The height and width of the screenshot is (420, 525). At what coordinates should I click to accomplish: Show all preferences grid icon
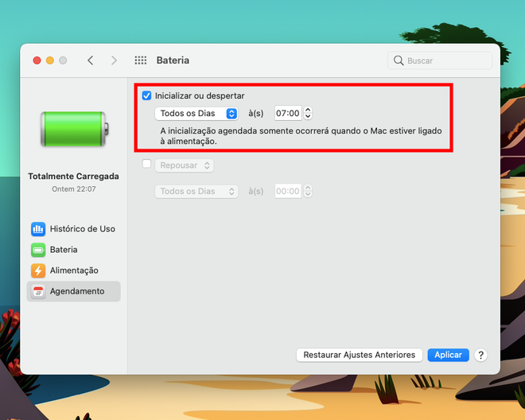coord(141,60)
